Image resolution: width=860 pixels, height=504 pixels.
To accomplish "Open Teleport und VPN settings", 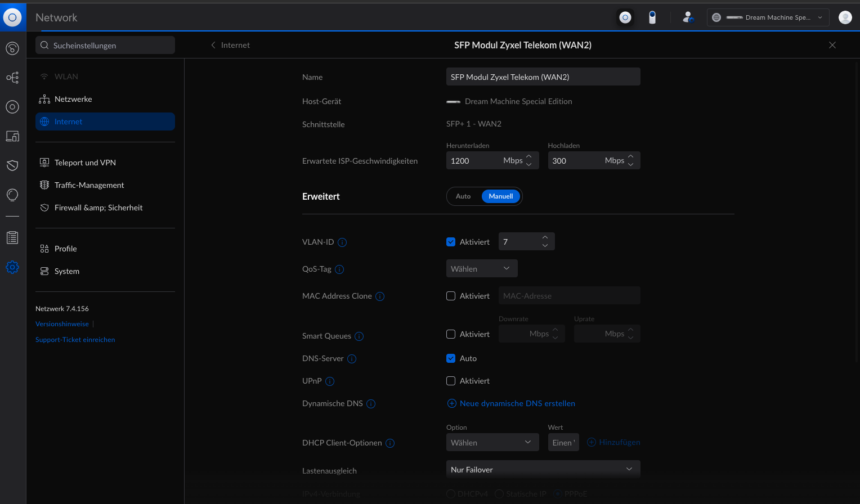I will pos(105,163).
